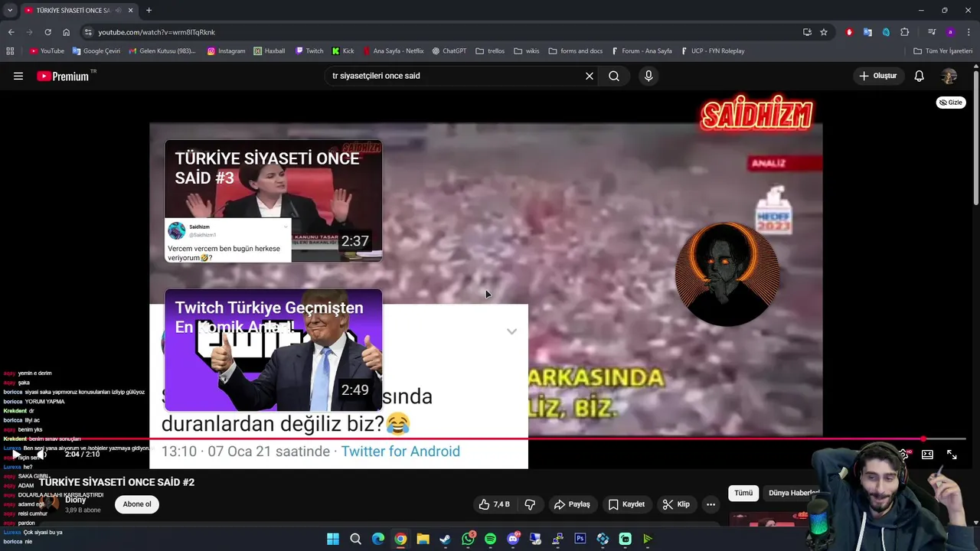
Task: Open Chrome three-dot menu
Action: click(x=969, y=32)
